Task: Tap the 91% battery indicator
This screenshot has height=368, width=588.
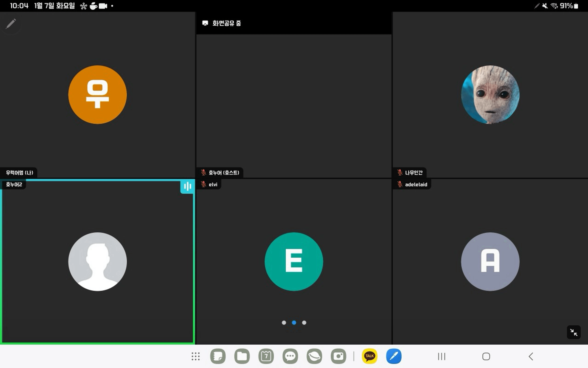Action: [x=569, y=6]
